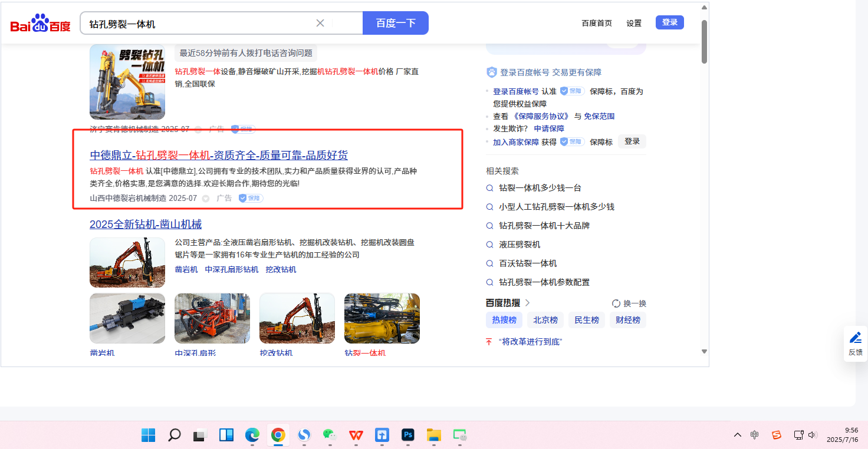Viewport: 868px width, 449px height.
Task: Click the 换一换 refresh icon
Action: 616,303
